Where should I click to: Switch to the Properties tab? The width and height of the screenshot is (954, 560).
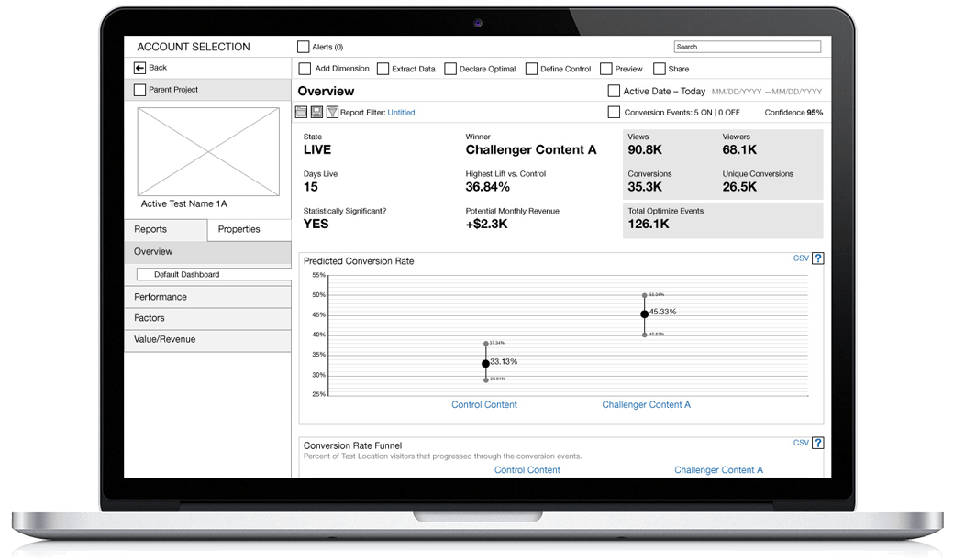point(239,229)
